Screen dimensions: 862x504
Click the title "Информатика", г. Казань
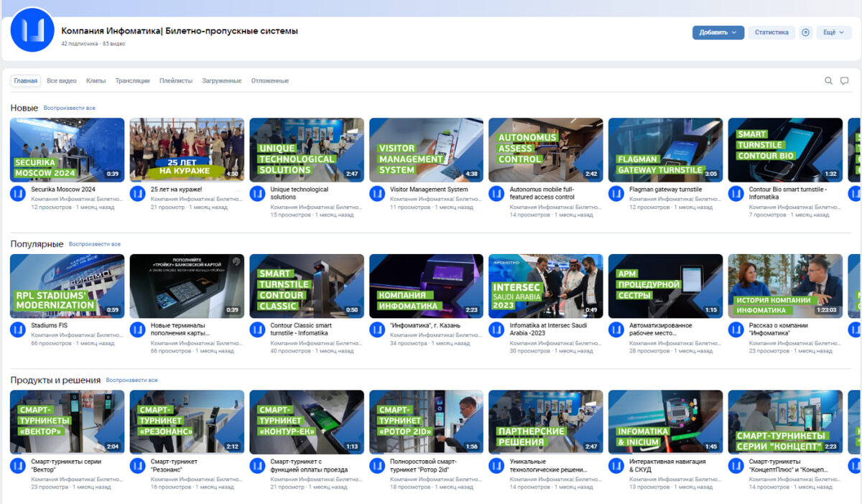pyautogui.click(x=425, y=325)
